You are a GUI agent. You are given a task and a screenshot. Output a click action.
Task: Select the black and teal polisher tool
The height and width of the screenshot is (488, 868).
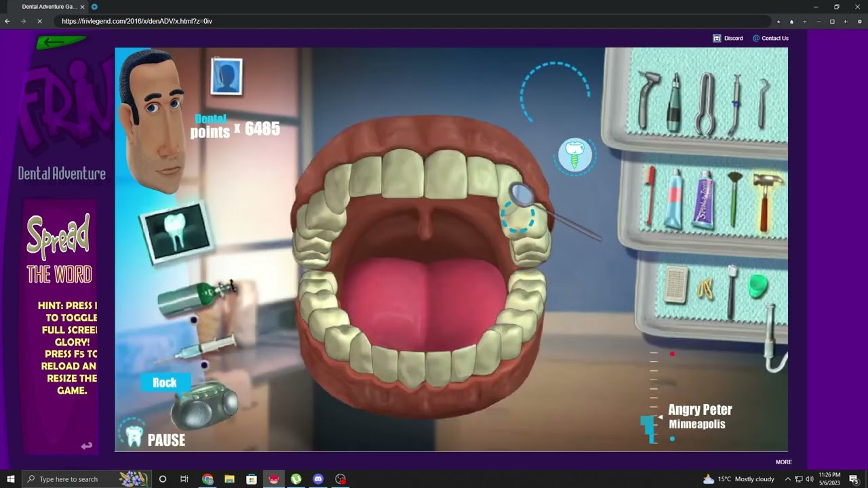coord(674,103)
